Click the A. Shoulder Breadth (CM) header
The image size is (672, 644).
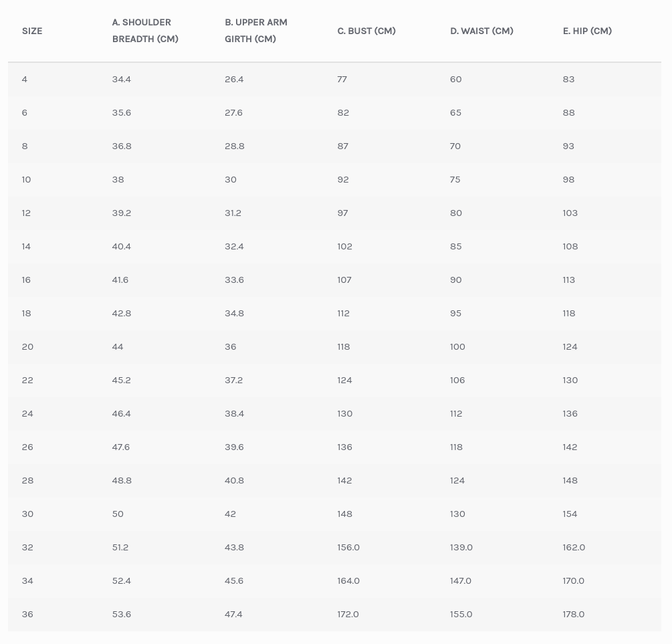[145, 31]
